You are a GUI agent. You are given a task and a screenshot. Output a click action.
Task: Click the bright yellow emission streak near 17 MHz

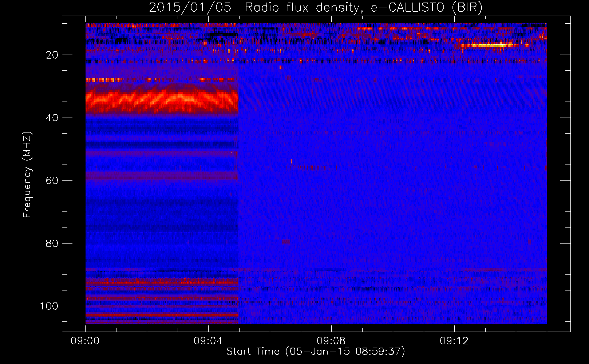click(x=487, y=45)
